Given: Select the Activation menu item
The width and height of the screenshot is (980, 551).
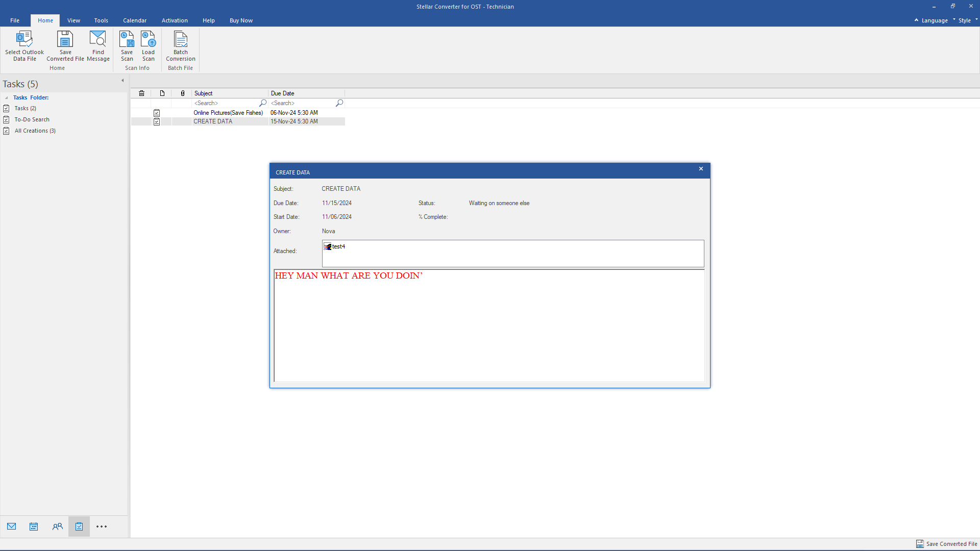Looking at the screenshot, I should pos(175,20).
